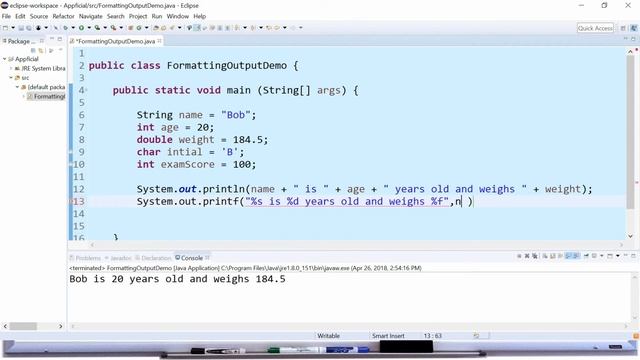Open the External Tools dropdown arrow
Screen dimensions: 640x360
(121, 28)
